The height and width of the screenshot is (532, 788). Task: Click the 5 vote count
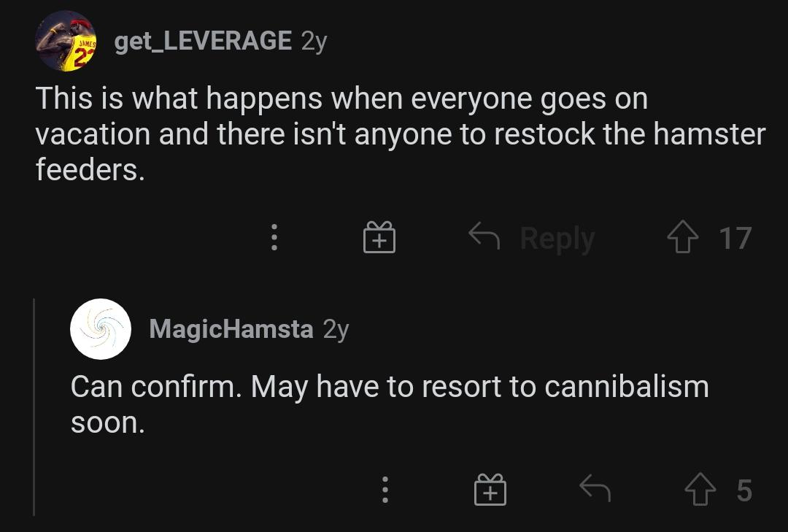tap(743, 490)
